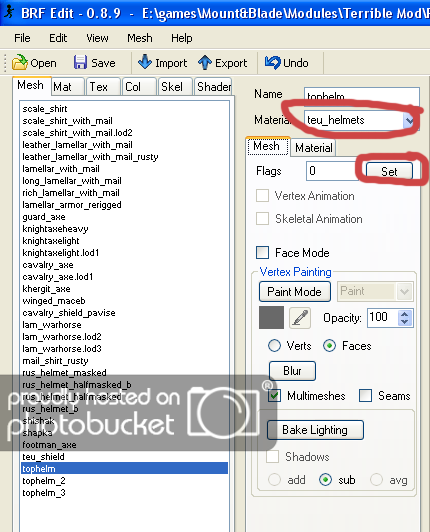Choose the sub radio option
The image size is (430, 532).
pos(325,480)
